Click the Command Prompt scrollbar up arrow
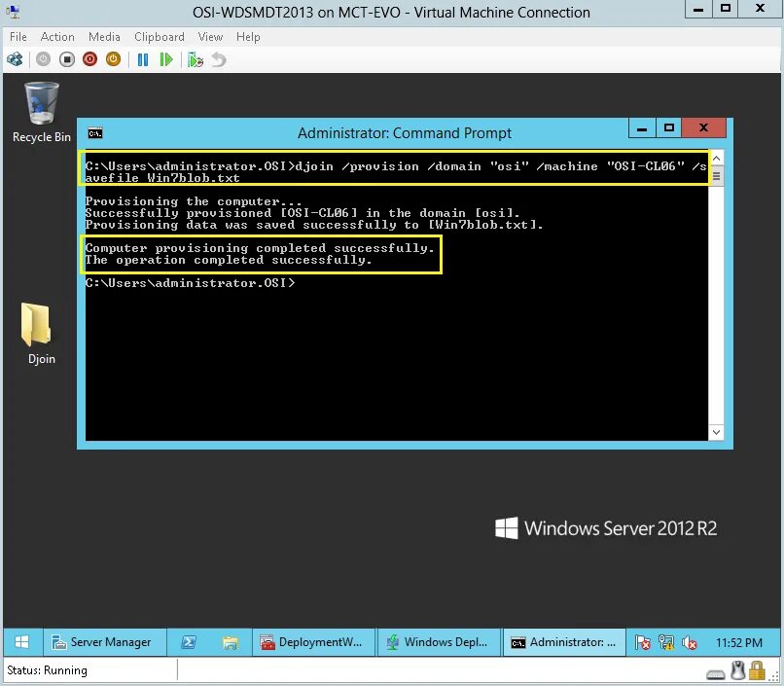Screen dimensions: 784x686 pos(716,159)
